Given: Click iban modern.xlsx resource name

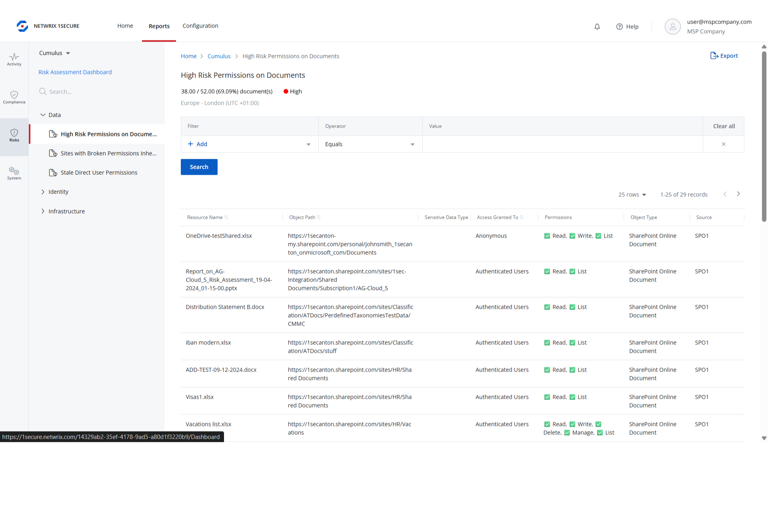Looking at the screenshot, I should [208, 342].
